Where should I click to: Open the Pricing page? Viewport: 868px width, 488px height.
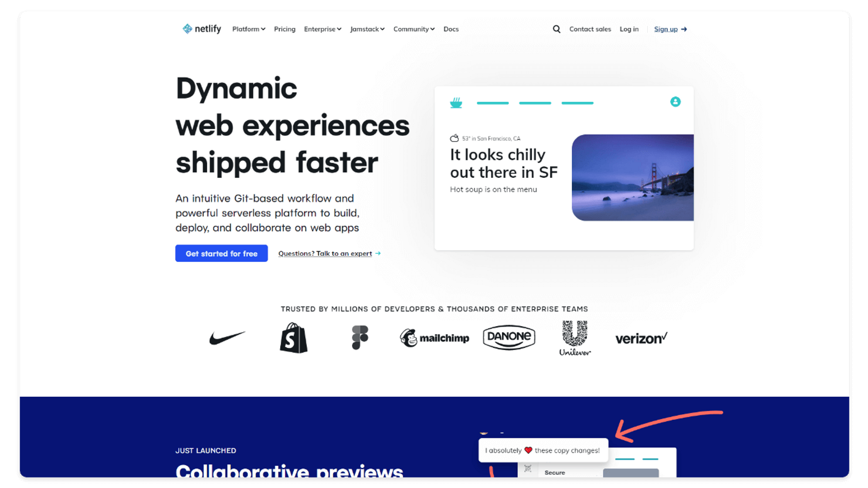[284, 29]
